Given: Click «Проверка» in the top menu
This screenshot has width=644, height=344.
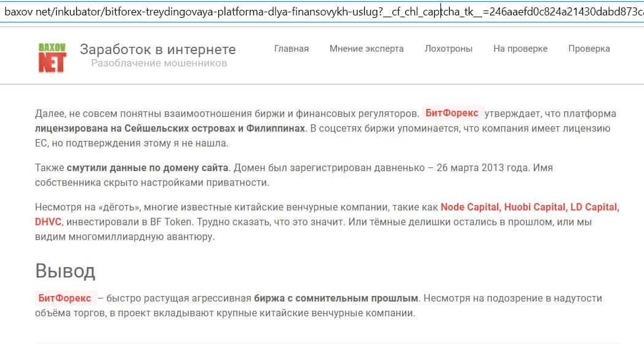Looking at the screenshot, I should [589, 49].
